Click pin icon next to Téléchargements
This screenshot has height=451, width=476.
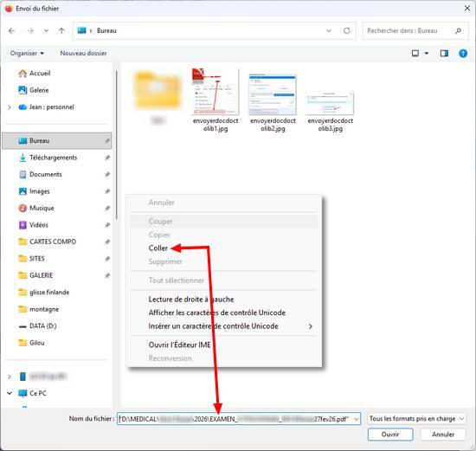click(x=107, y=158)
